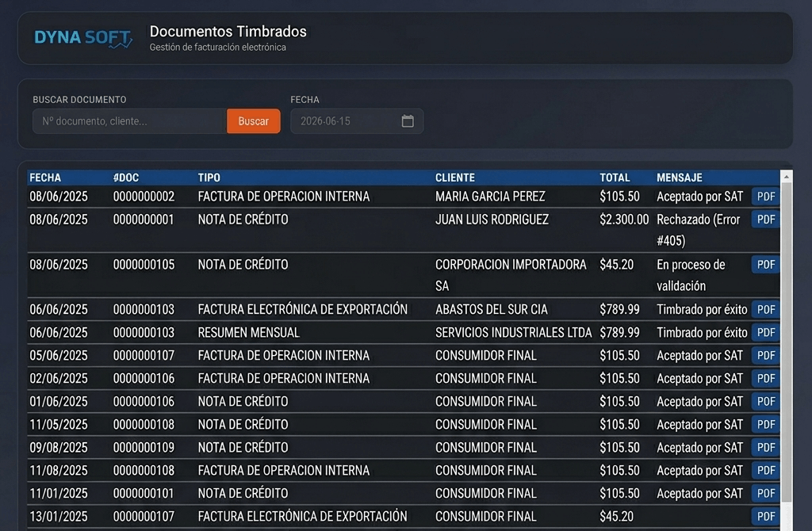Image resolution: width=812 pixels, height=531 pixels.
Task: Open PDF for Servicios Industriales LTDA row
Action: [765, 332]
